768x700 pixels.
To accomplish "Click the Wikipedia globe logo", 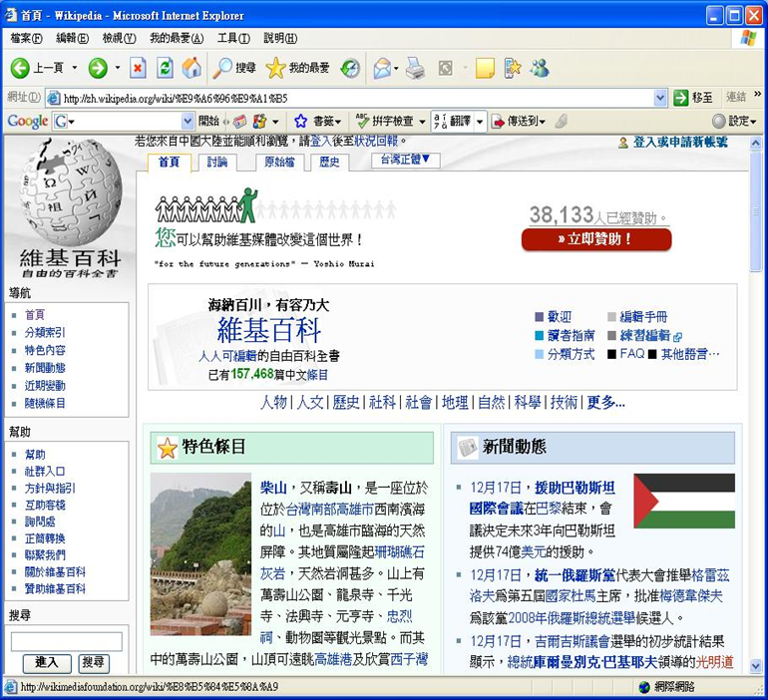I will pyautogui.click(x=70, y=192).
